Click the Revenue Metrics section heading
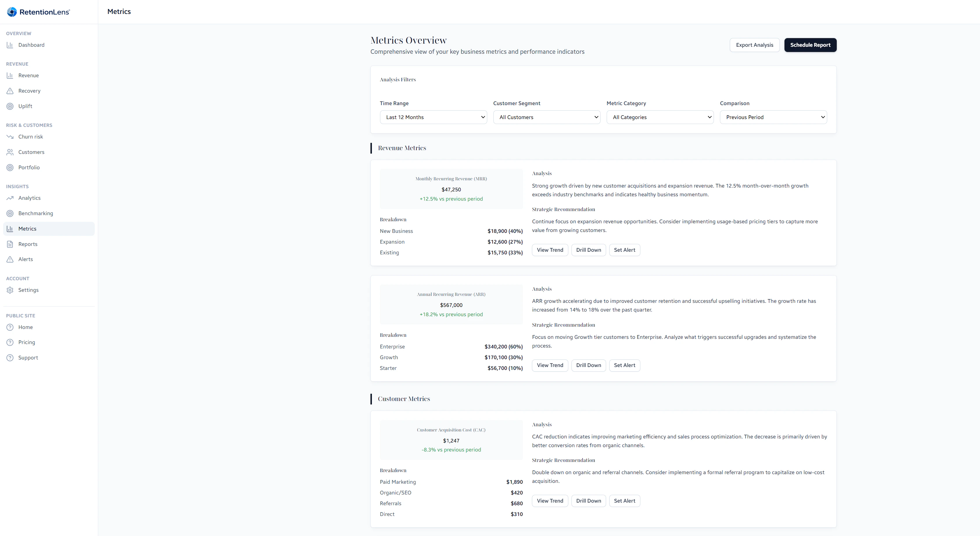Viewport: 980px width, 536px height. tap(402, 148)
